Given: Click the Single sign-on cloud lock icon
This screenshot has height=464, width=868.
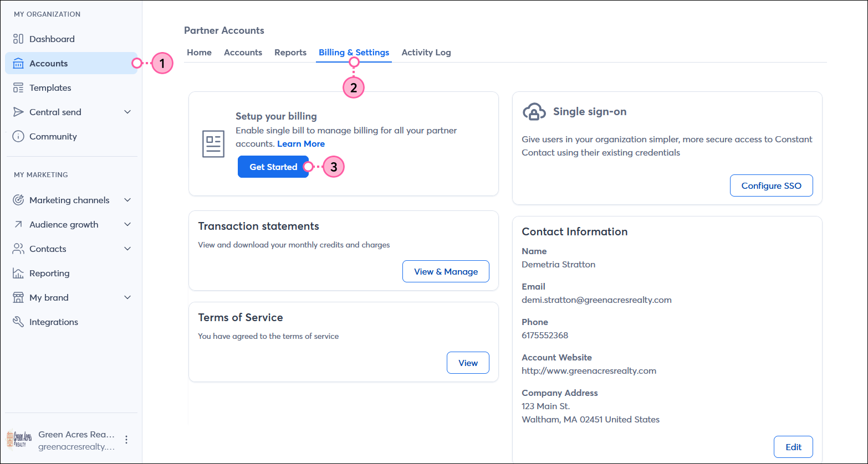Looking at the screenshot, I should click(534, 112).
